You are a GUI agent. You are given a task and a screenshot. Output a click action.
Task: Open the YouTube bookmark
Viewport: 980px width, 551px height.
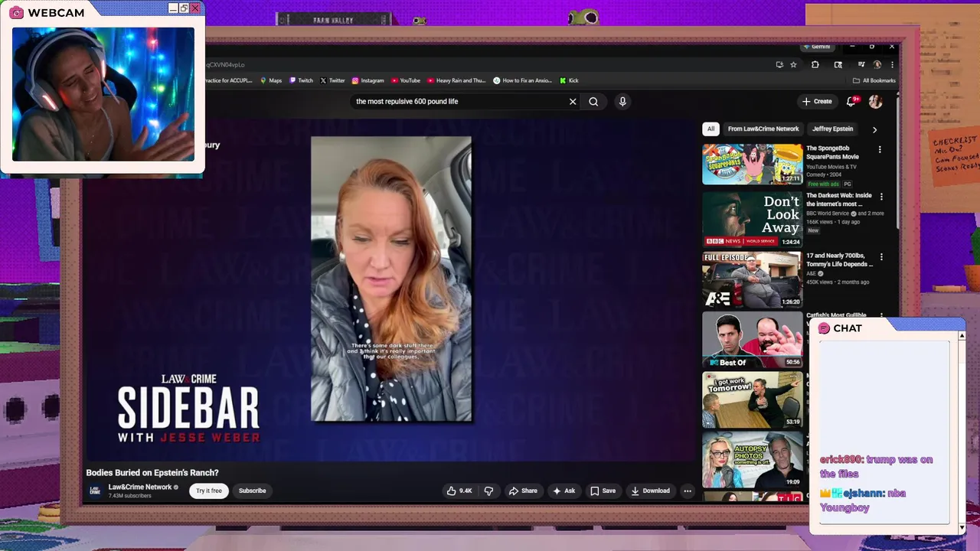coord(406,80)
